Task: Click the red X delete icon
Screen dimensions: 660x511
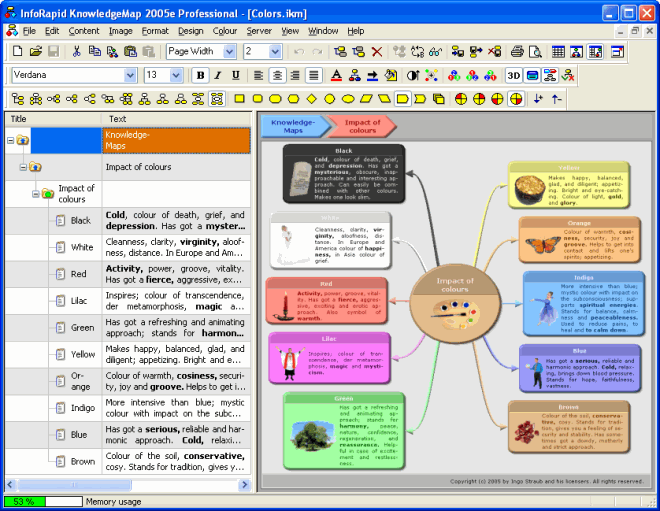Action: tap(377, 51)
